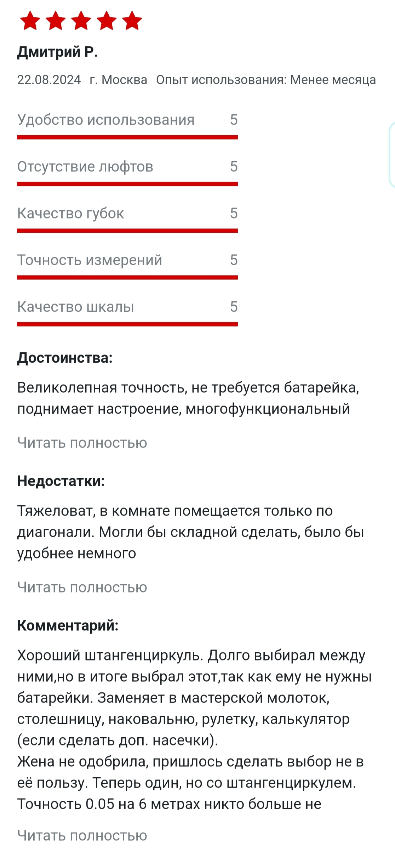
Task: Click the Качество шкалы rating bar
Action: click(127, 324)
